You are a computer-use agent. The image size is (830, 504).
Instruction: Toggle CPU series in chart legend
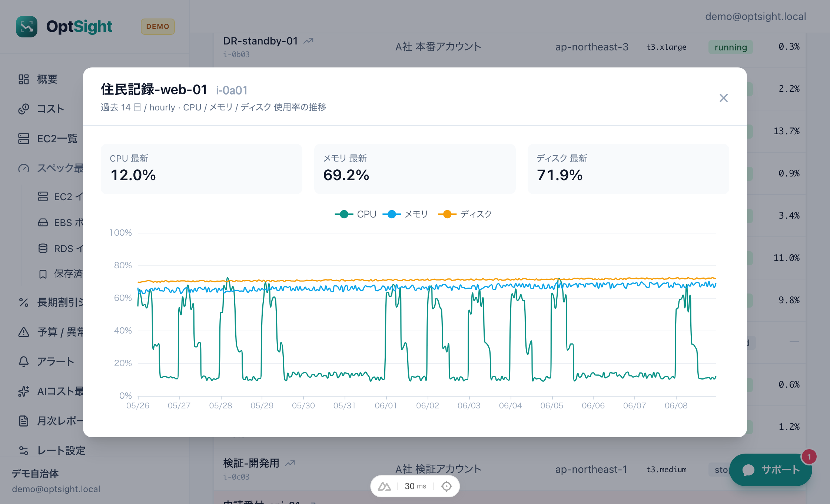355,214
